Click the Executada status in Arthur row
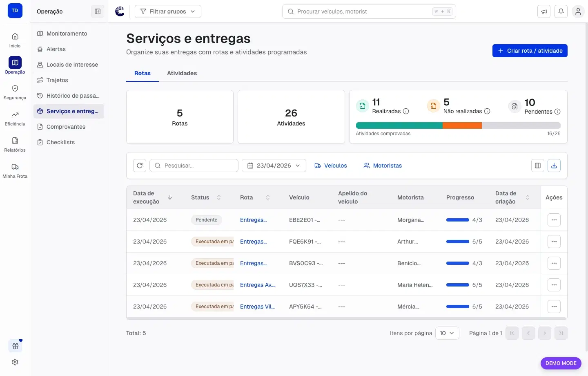588x376 pixels. click(x=212, y=242)
